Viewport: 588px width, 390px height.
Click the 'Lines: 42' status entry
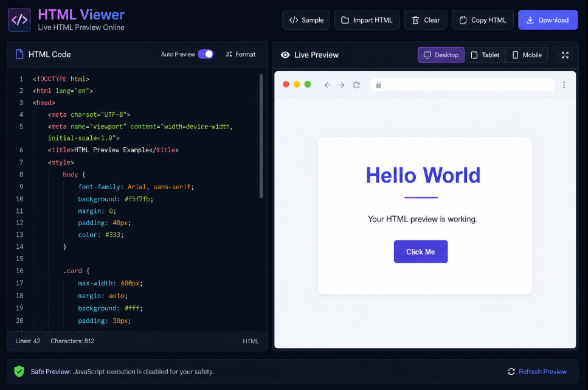28,341
